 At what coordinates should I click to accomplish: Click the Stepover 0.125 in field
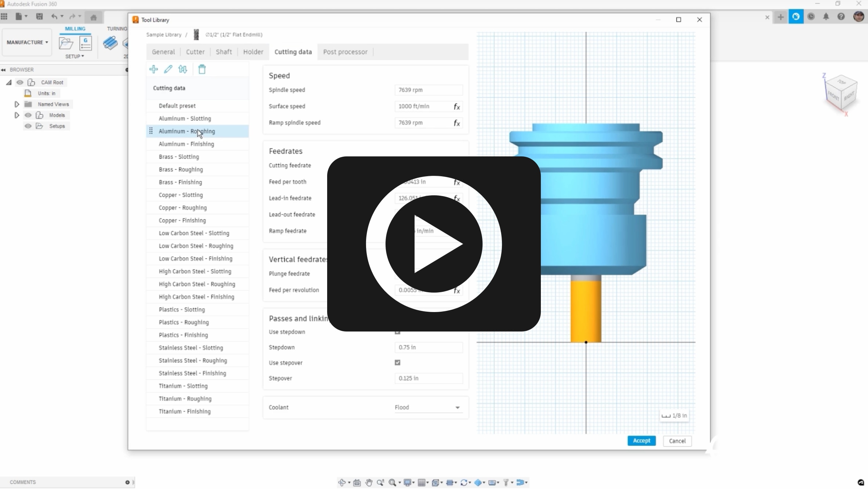(428, 378)
